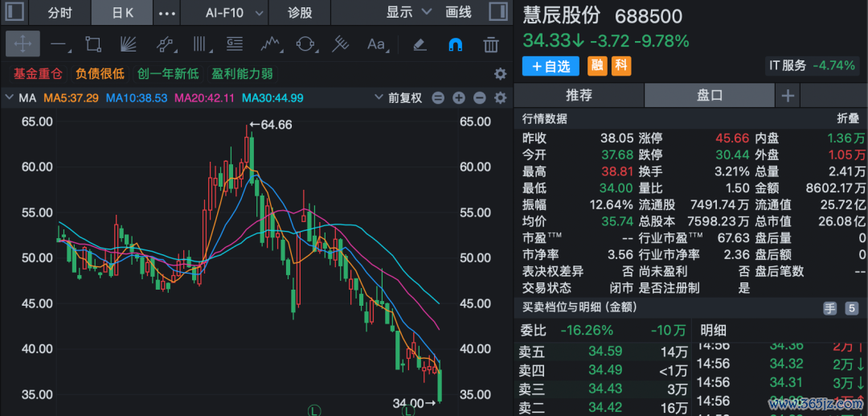Click the 卖四 34.49 order row
This screenshot has width=868, height=416.
[x=604, y=370]
